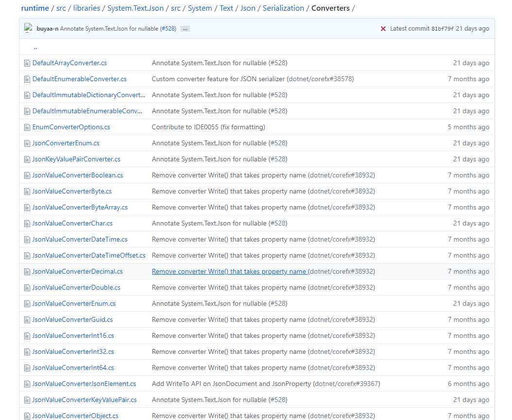Open JsonValueConverterInt16.cs file
Screen dimensions: 512x420
point(73,335)
